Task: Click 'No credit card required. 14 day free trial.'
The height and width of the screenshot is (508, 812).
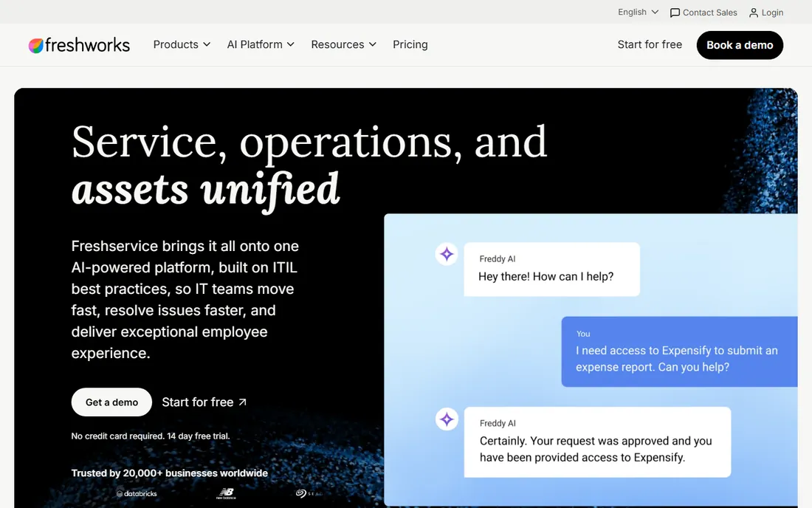Action: [x=150, y=436]
